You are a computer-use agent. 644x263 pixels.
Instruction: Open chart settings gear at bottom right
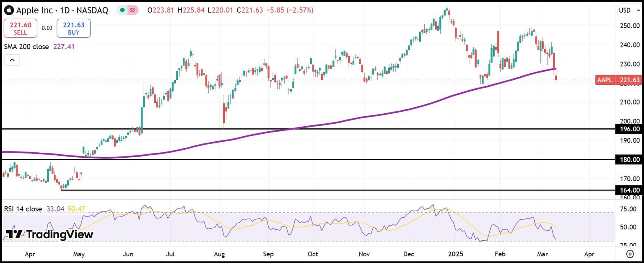[630, 254]
